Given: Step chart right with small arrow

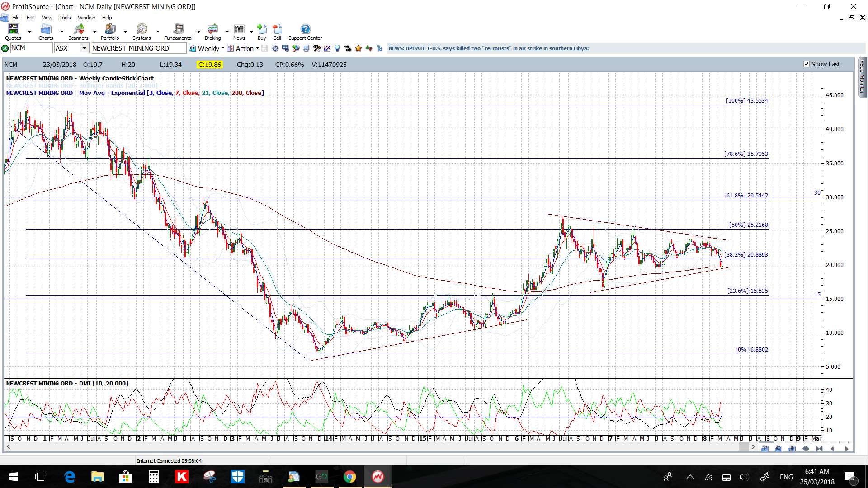Looking at the screenshot, I should coord(846,449).
